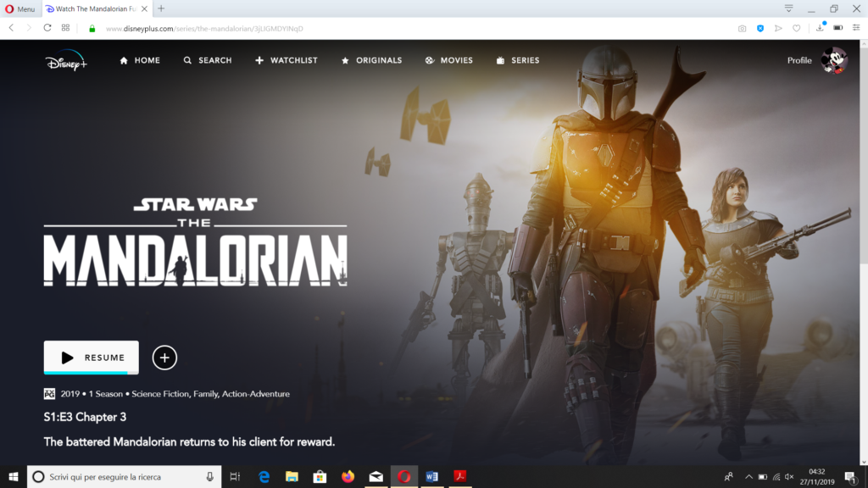Screen dimensions: 868x488
Task: Send this page to My Flow arrow icon
Action: coord(778,28)
